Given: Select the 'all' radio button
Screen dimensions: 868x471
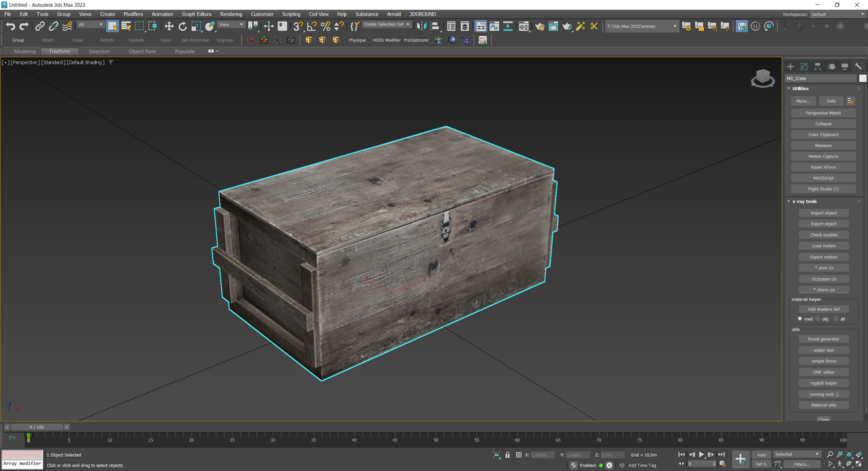Looking at the screenshot, I should click(835, 319).
